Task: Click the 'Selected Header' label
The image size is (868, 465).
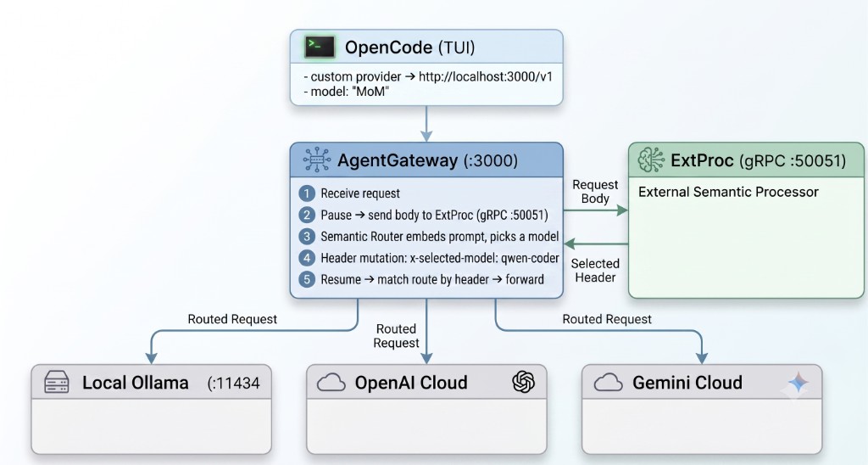Action: pos(595,271)
